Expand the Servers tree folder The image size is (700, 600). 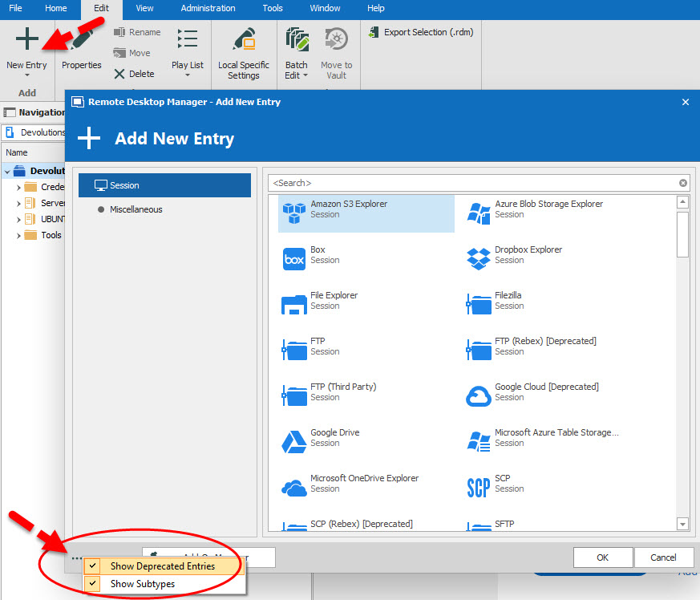point(19,203)
